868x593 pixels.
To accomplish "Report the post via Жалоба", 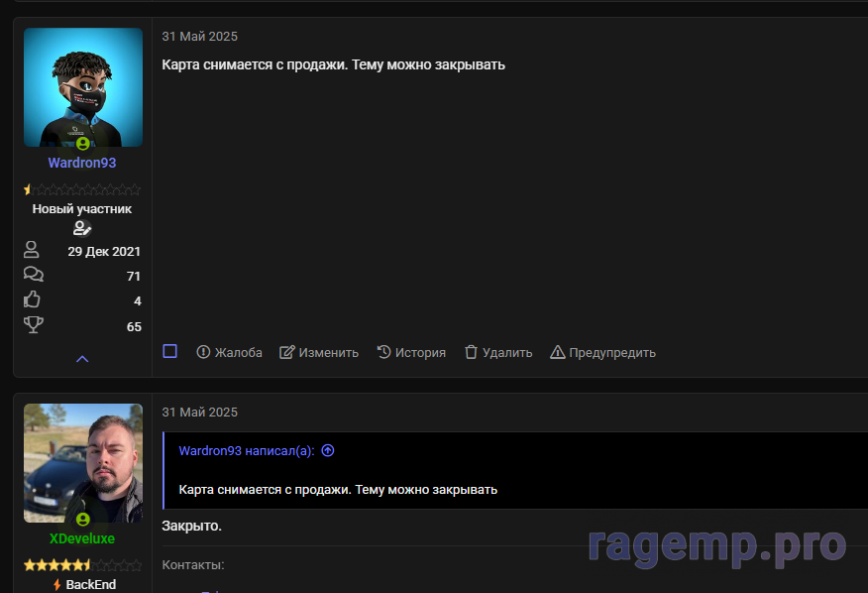I will 229,352.
